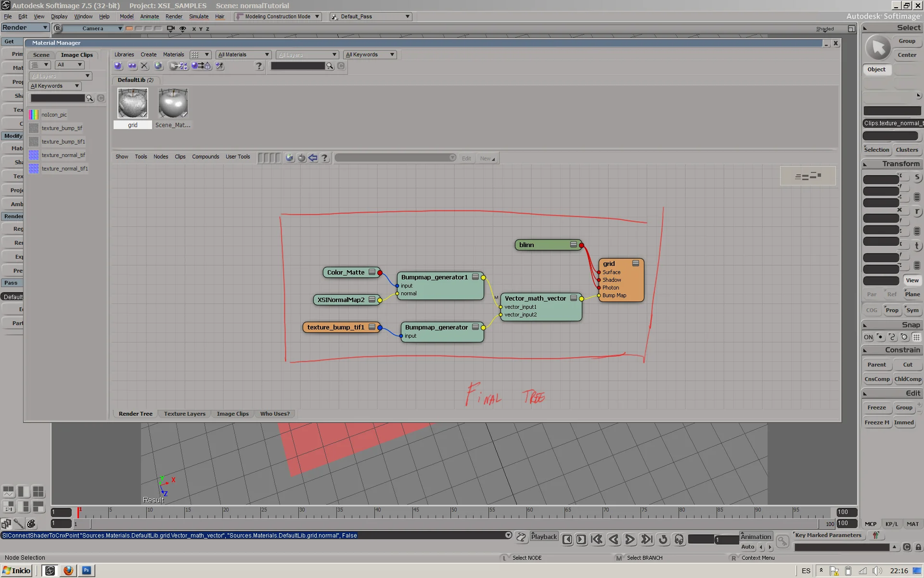
Task: Open Firefox from the taskbar
Action: [x=68, y=571]
